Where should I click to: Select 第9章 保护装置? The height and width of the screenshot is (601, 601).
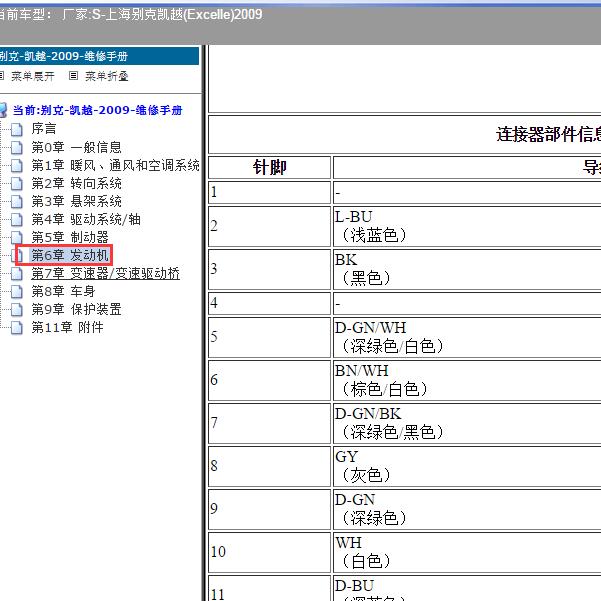coord(76,309)
